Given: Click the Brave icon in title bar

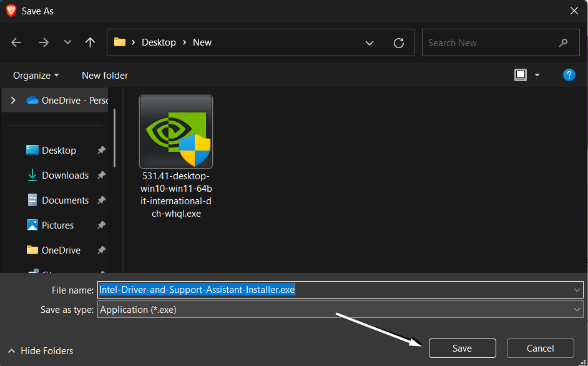Looking at the screenshot, I should click(11, 11).
